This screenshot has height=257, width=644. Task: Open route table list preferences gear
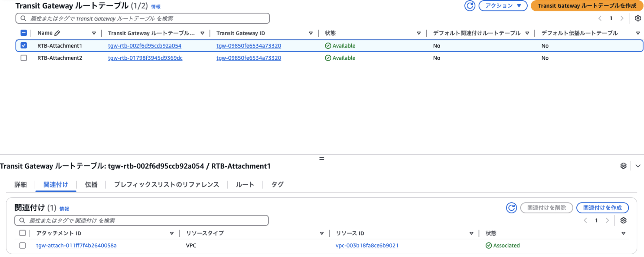pos(638,18)
